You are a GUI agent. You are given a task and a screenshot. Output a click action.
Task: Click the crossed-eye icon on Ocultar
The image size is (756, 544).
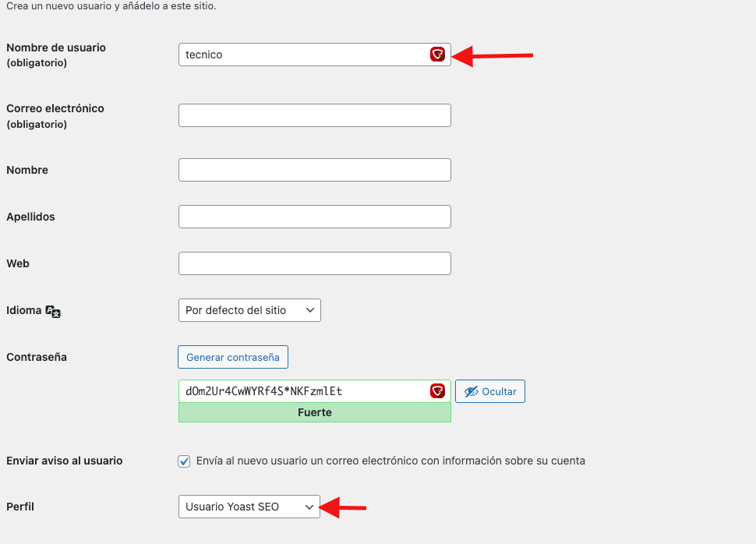(x=471, y=391)
